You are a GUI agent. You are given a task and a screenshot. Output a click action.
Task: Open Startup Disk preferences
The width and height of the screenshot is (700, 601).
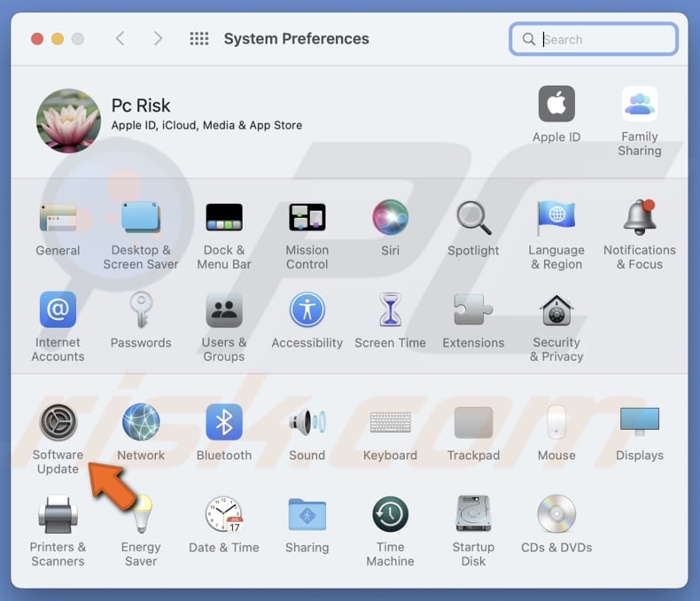473,514
